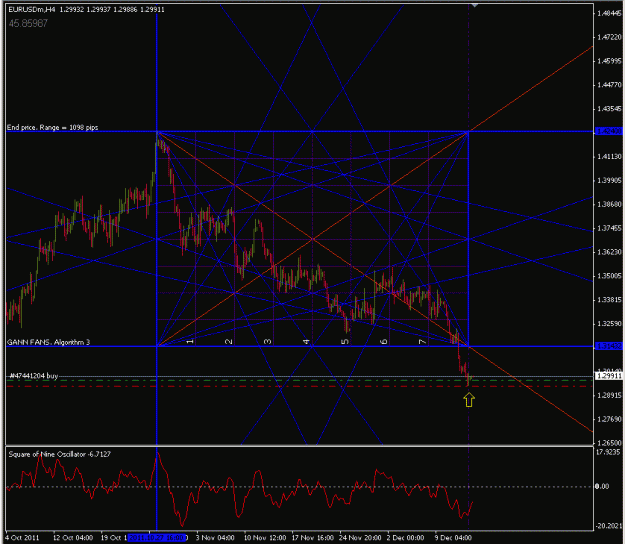The height and width of the screenshot is (544, 625).
Task: Click the 1.45995 price scale label
Action: tap(609, 61)
